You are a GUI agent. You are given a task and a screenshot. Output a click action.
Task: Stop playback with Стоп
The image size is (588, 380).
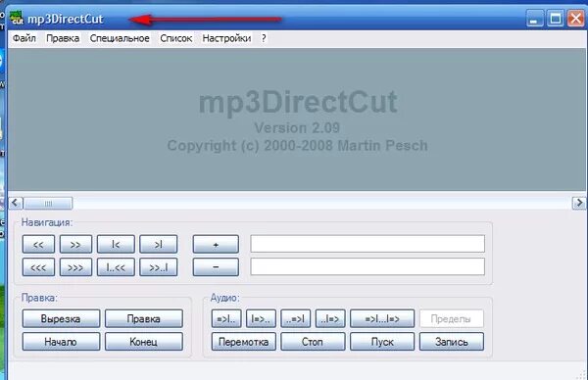(313, 342)
